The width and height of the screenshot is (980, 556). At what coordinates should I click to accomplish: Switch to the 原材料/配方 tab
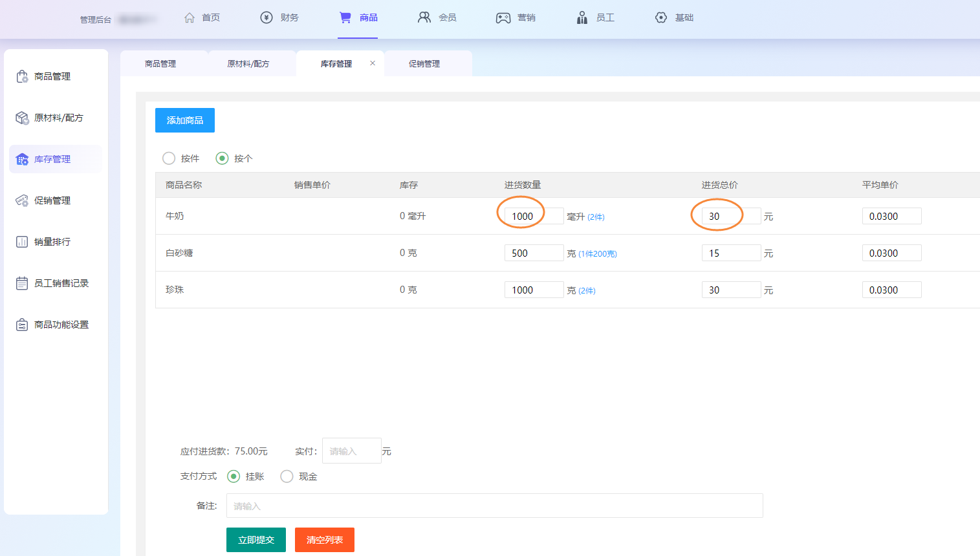(x=248, y=64)
